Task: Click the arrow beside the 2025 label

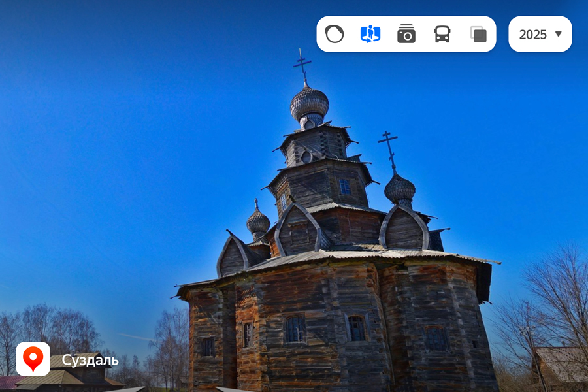Action: coord(558,34)
